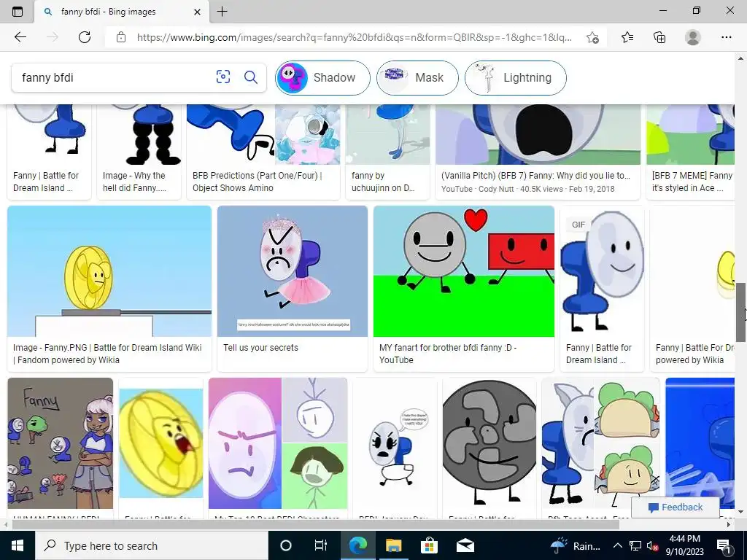
Task: Click 'BFB Predictions (Part One/Four)' caption
Action: tap(258, 182)
